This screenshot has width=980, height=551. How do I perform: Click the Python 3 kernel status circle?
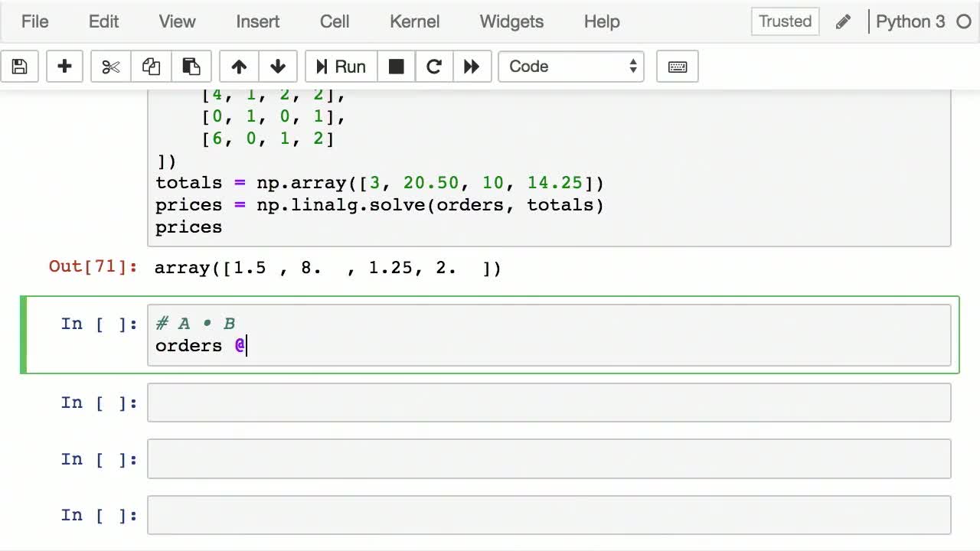(964, 21)
